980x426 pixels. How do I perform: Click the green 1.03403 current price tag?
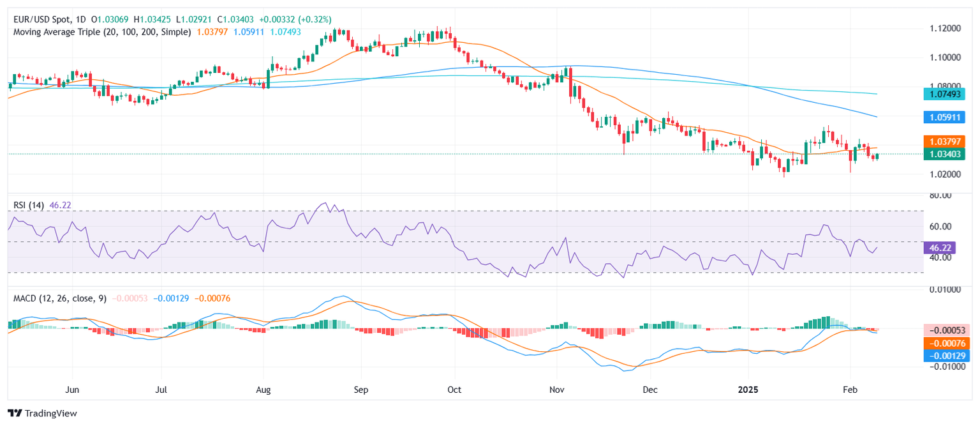pos(946,154)
